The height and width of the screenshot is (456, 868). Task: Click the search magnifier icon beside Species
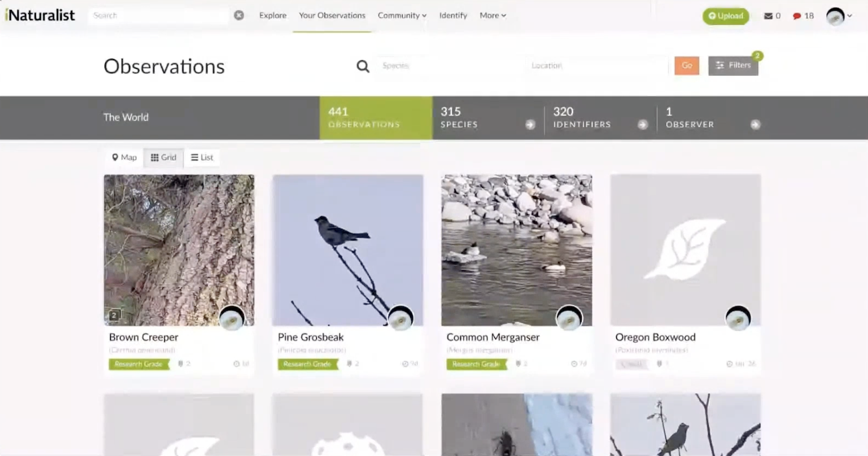click(x=362, y=66)
